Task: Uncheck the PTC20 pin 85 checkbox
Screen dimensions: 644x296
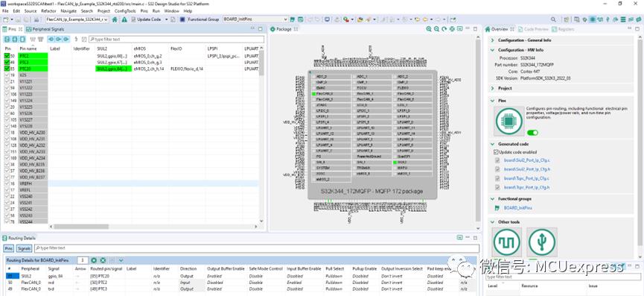Action: [x=7, y=69]
